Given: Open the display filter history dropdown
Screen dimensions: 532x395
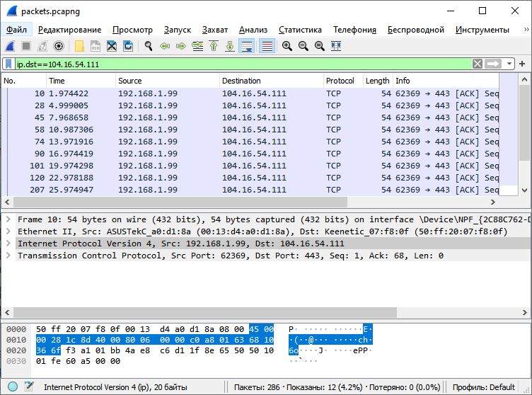Looking at the screenshot, I should 510,64.
